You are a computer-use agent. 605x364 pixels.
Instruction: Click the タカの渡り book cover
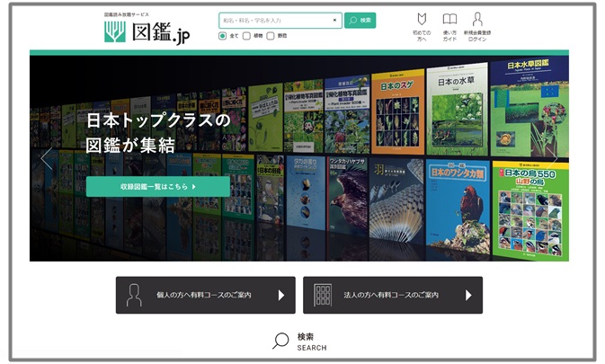tap(306, 193)
